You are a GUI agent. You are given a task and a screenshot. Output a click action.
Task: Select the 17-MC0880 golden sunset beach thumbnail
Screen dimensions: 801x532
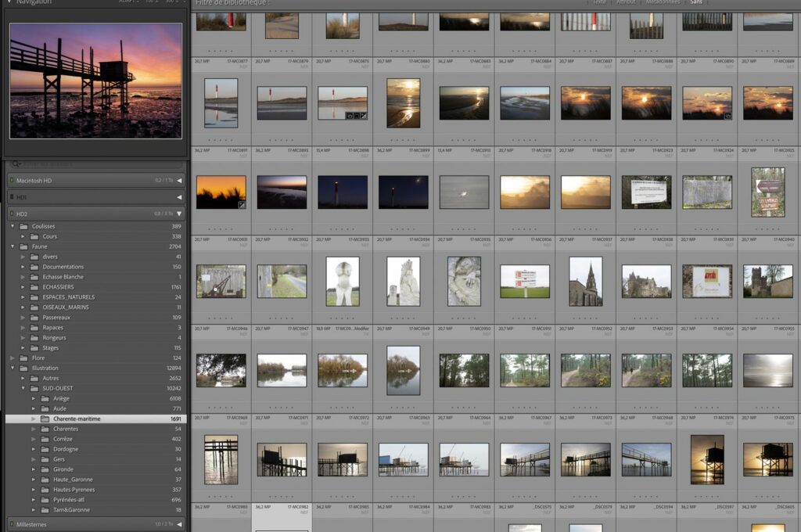click(404, 103)
